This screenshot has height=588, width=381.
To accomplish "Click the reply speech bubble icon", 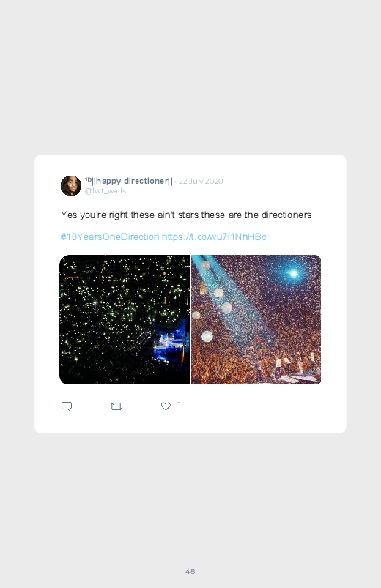I will click(67, 406).
